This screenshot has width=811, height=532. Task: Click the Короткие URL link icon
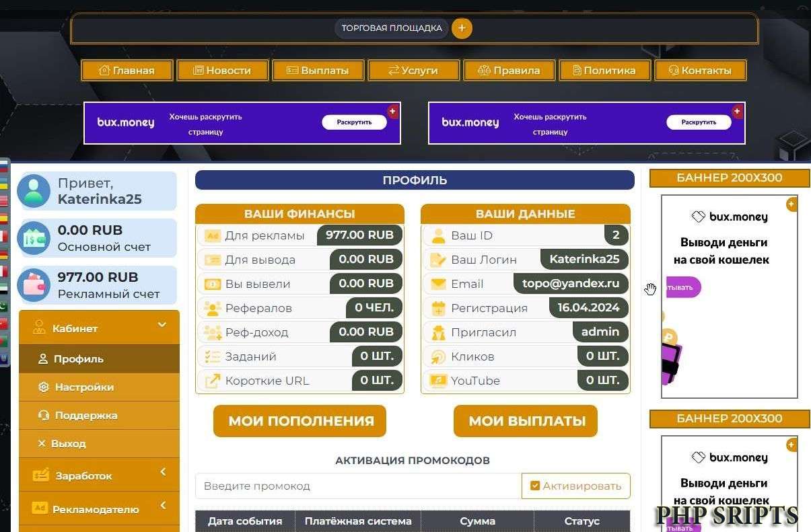[213, 381]
